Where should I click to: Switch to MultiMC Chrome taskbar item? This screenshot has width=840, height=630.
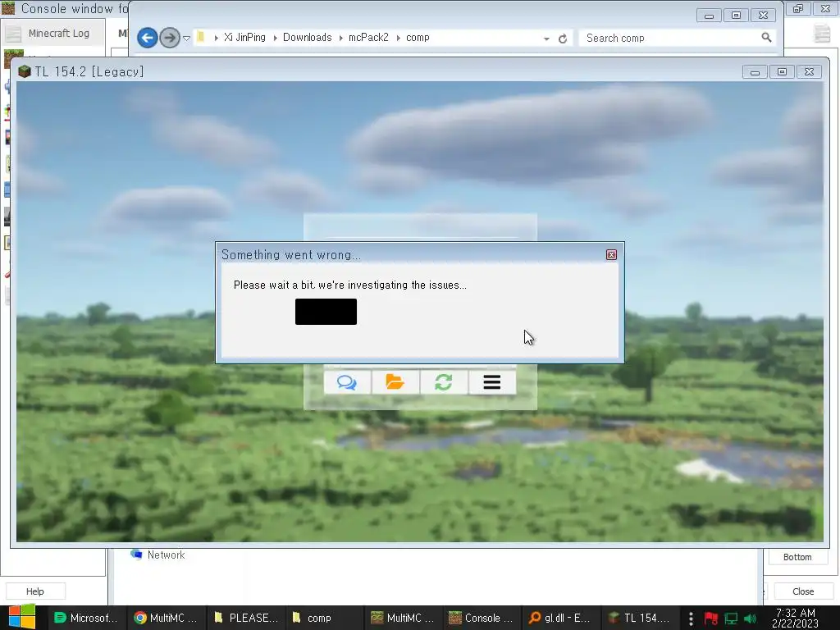pos(166,618)
